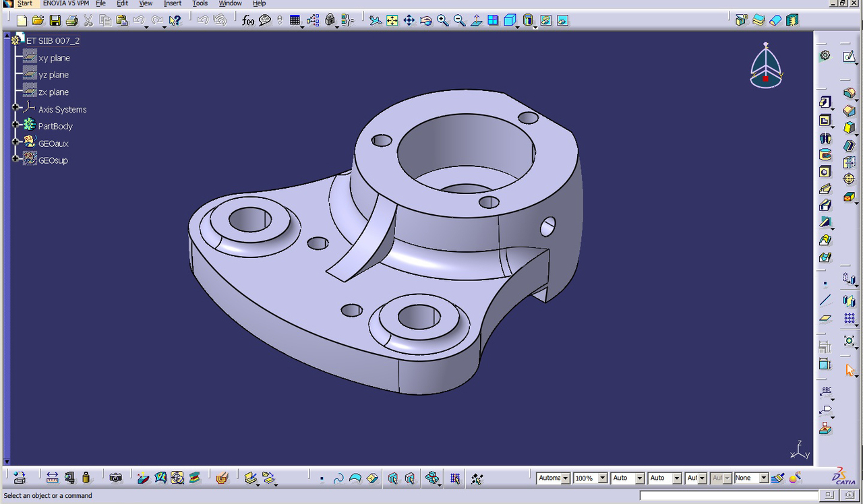The width and height of the screenshot is (863, 504).
Task: Open the Design Table tool
Action: point(295,21)
